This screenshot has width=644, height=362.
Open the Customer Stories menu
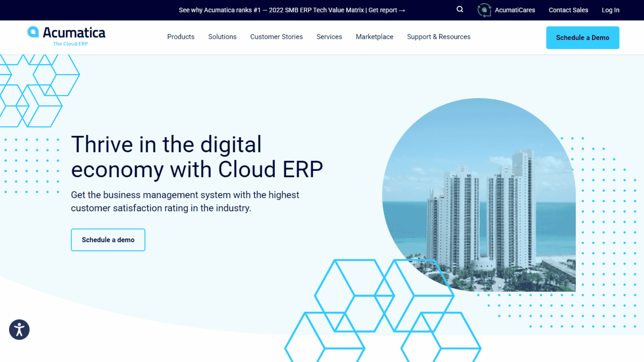(x=276, y=37)
